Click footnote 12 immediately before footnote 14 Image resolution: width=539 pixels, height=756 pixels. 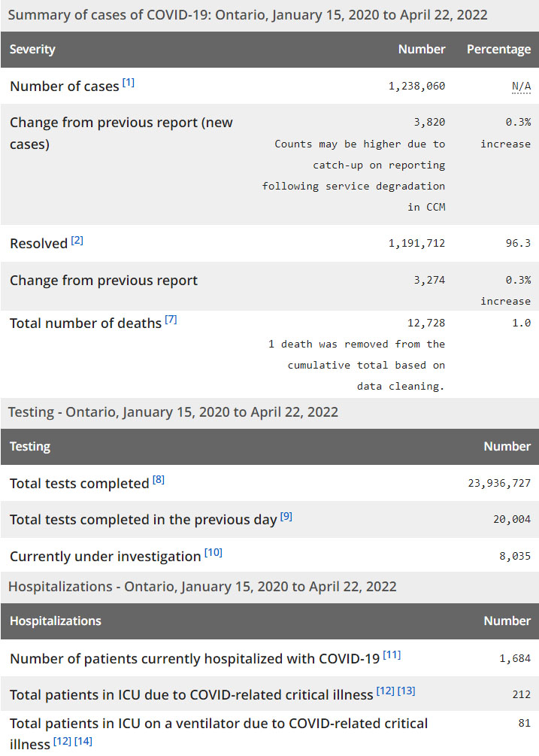pos(62,742)
